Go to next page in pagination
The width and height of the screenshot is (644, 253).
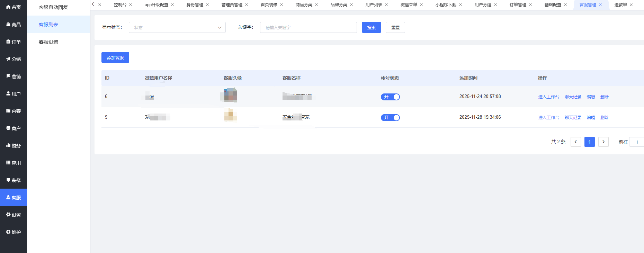(x=603, y=142)
